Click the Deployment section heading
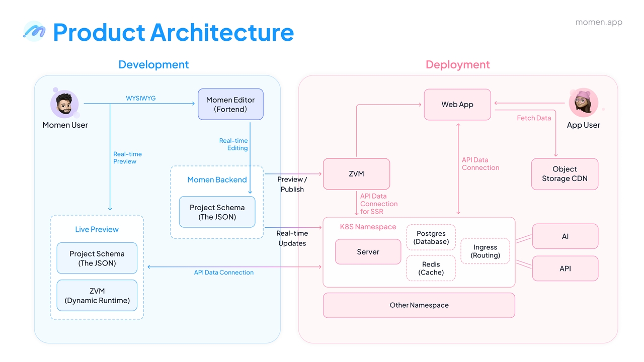The width and height of the screenshot is (644, 362). click(x=457, y=64)
